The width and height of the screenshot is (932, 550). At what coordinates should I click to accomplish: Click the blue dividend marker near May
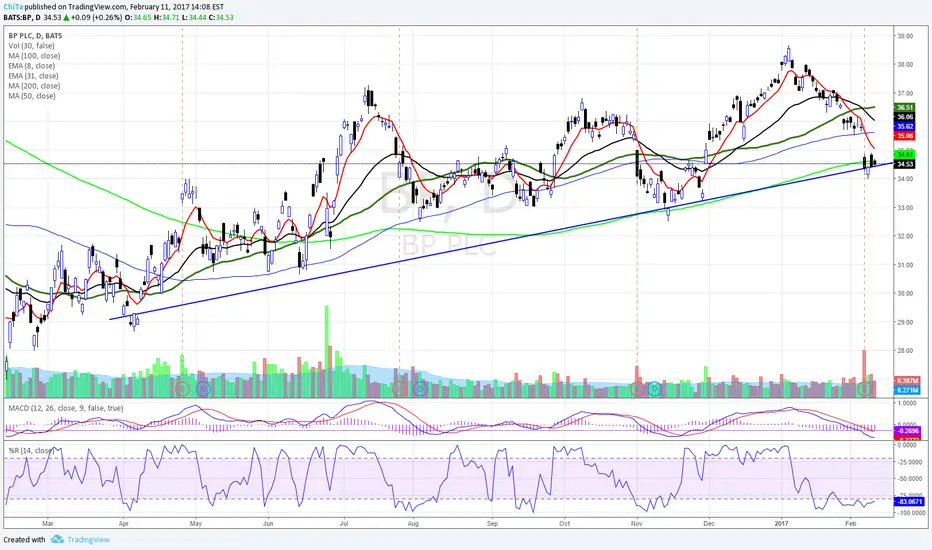(203, 389)
